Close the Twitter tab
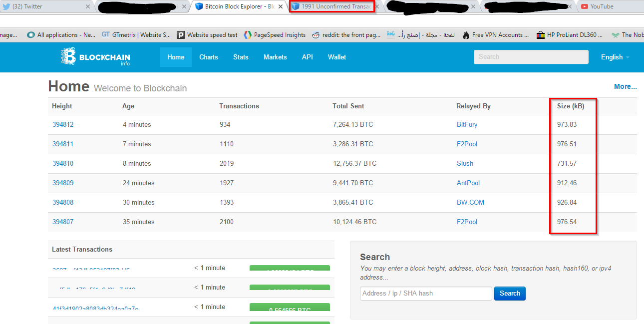 [88, 6]
